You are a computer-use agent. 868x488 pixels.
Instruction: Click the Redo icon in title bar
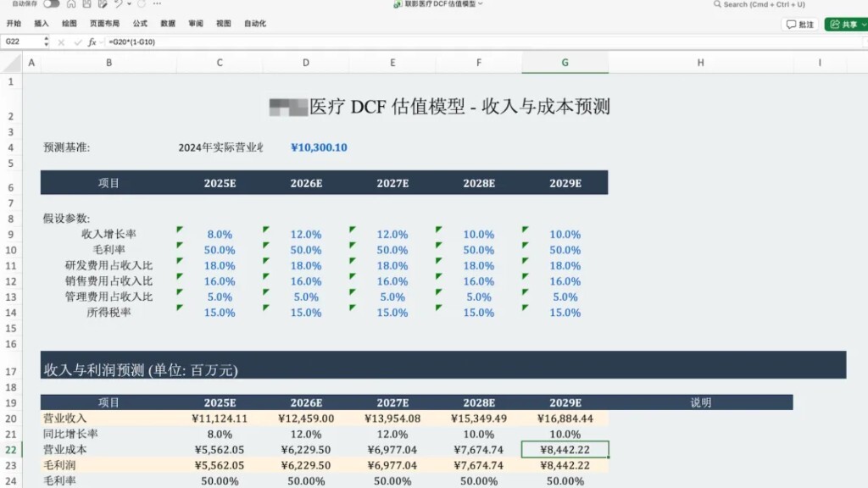[141, 4]
